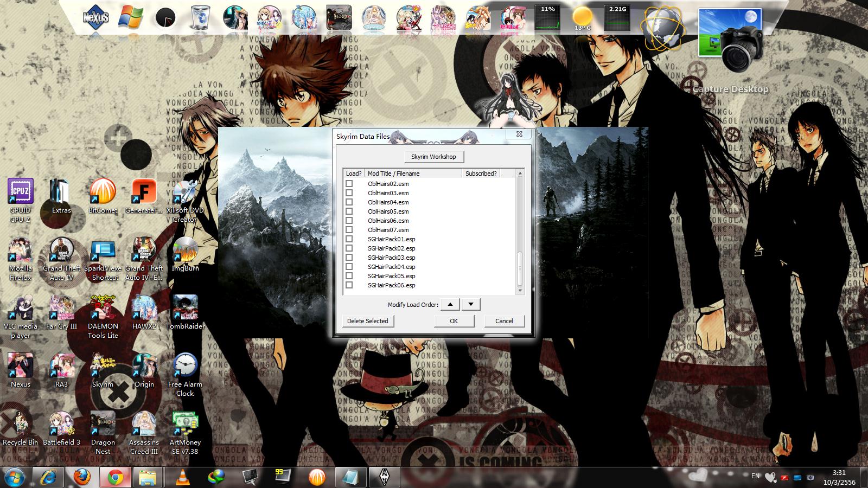868x488 pixels.
Task: Move selected mod down in load order
Action: pyautogui.click(x=470, y=304)
